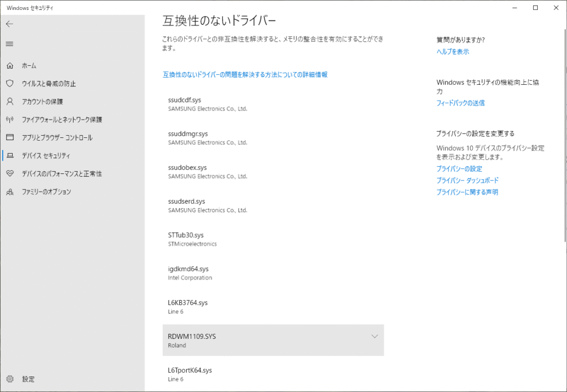Open ウイルスと脅威の防止 menu item
567x392 pixels.
pos(49,84)
